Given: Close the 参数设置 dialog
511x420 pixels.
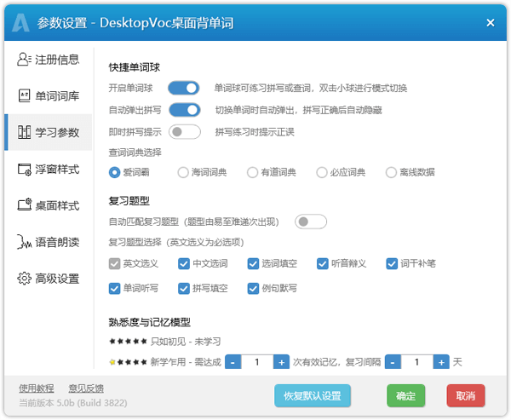Looking at the screenshot, I should point(491,23).
